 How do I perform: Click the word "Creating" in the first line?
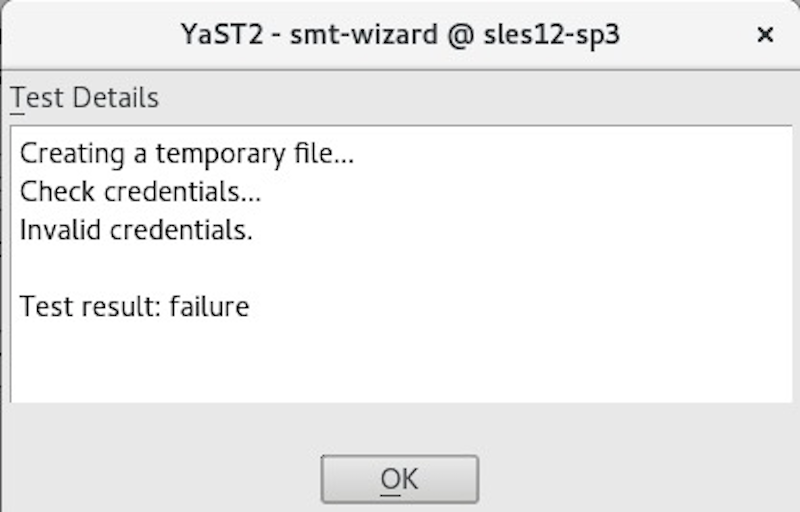tap(65, 154)
